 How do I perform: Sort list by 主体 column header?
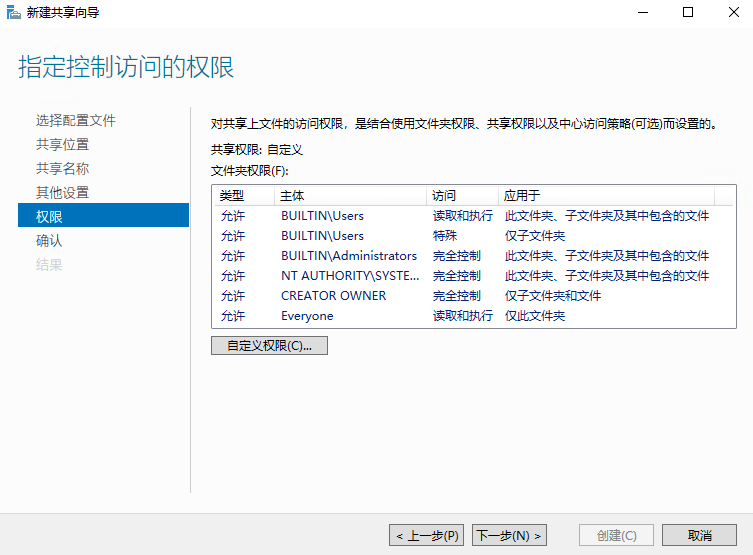coord(292,196)
